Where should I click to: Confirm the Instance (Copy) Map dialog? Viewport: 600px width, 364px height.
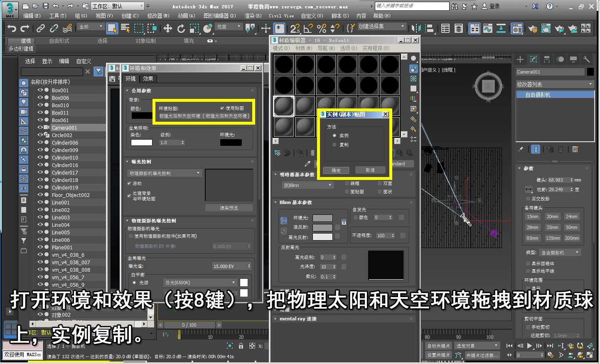point(336,170)
